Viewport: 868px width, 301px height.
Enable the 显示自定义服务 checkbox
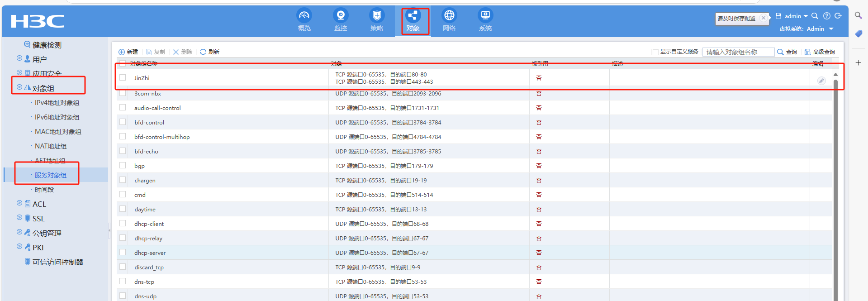[655, 52]
